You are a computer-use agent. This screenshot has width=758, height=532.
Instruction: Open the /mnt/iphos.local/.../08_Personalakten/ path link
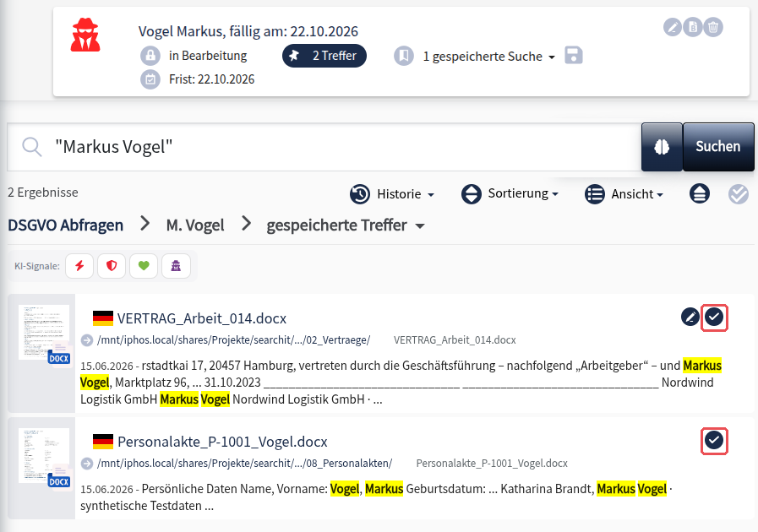pyautogui.click(x=244, y=464)
